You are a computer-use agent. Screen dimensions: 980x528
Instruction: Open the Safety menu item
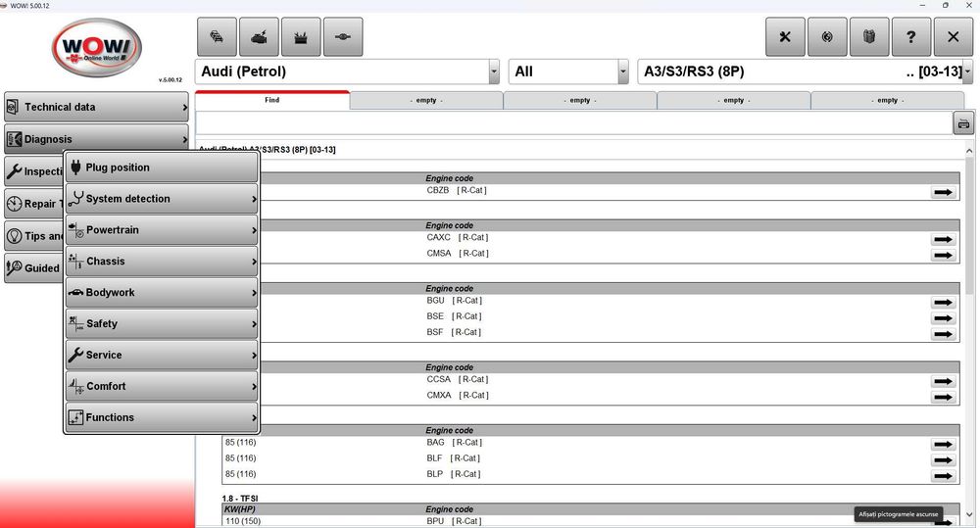coord(162,323)
